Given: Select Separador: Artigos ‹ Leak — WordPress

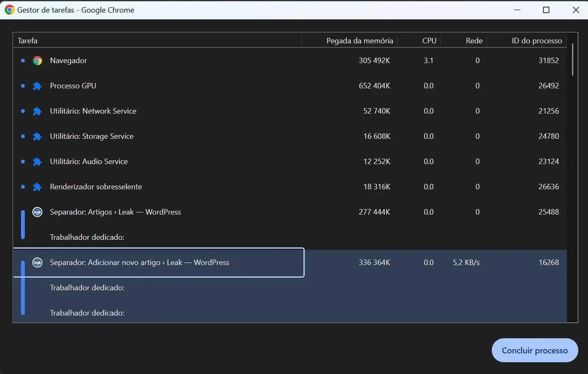Looking at the screenshot, I should 290,212.
